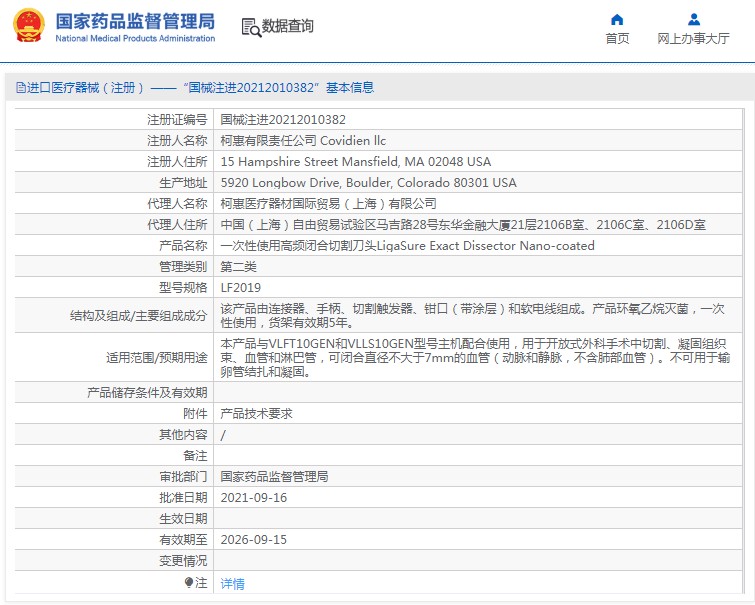This screenshot has height=605, width=755.
Task: Click the 数据查询 label
Action: [x=287, y=26]
